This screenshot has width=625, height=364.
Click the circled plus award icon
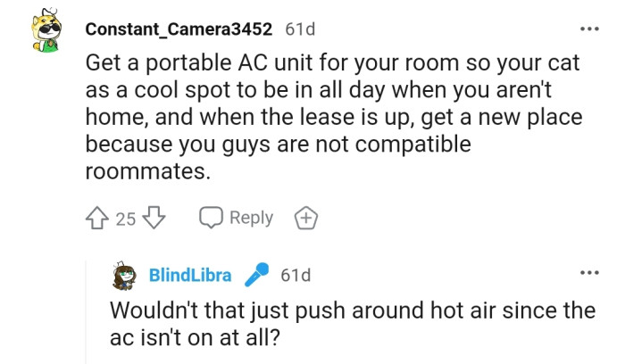coord(305,218)
